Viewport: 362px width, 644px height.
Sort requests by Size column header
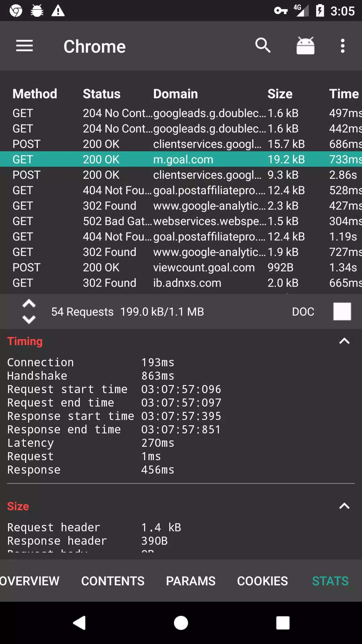[280, 94]
